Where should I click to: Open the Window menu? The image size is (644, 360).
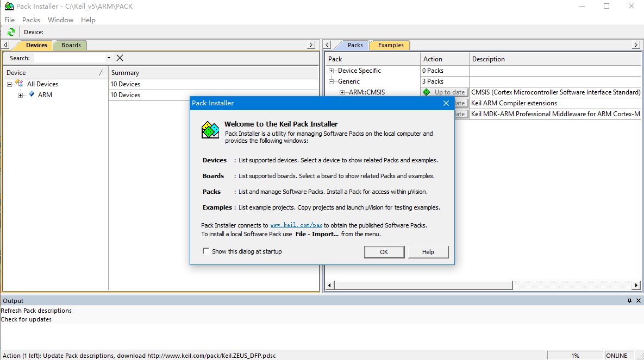tap(60, 20)
